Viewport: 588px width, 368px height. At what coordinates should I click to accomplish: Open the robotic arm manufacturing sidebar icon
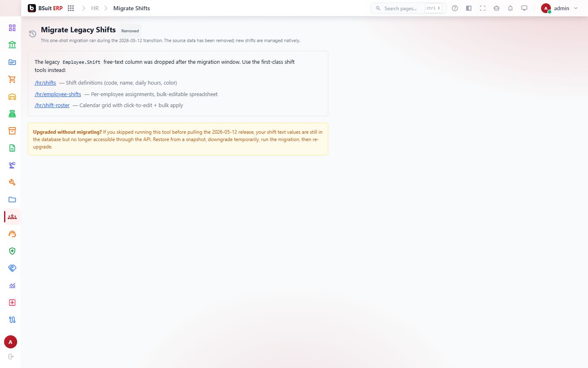click(x=12, y=165)
